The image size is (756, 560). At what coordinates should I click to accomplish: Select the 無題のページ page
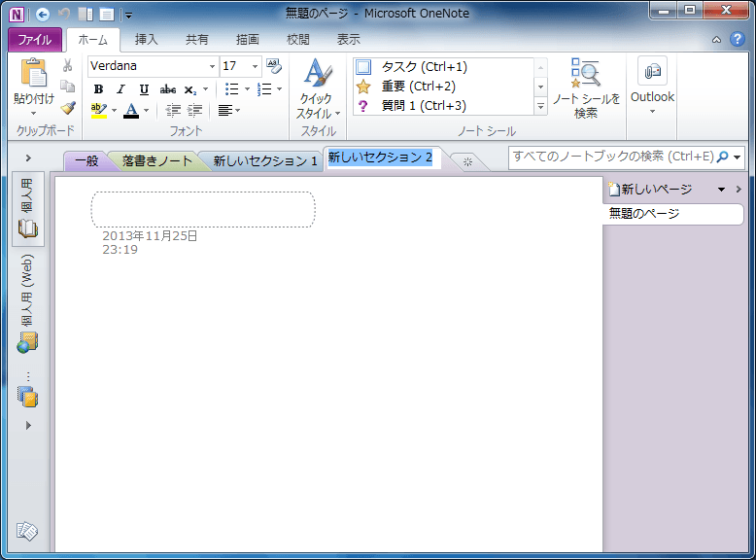673,214
